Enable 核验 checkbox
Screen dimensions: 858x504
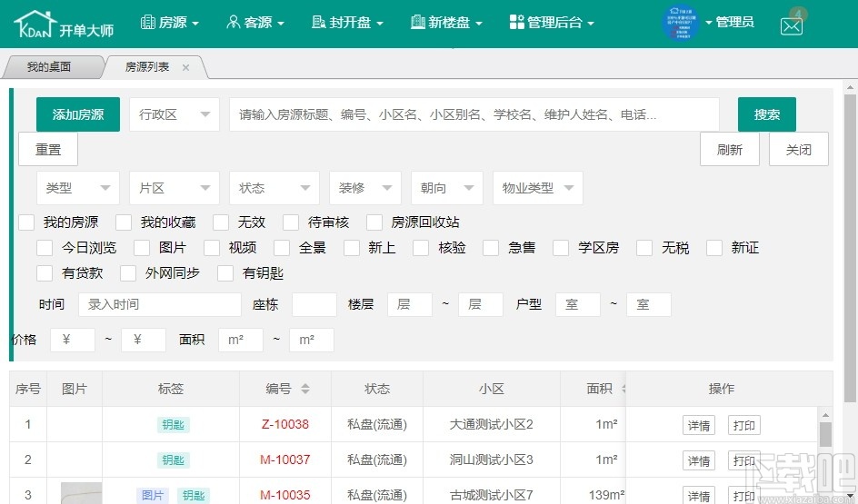coord(422,248)
